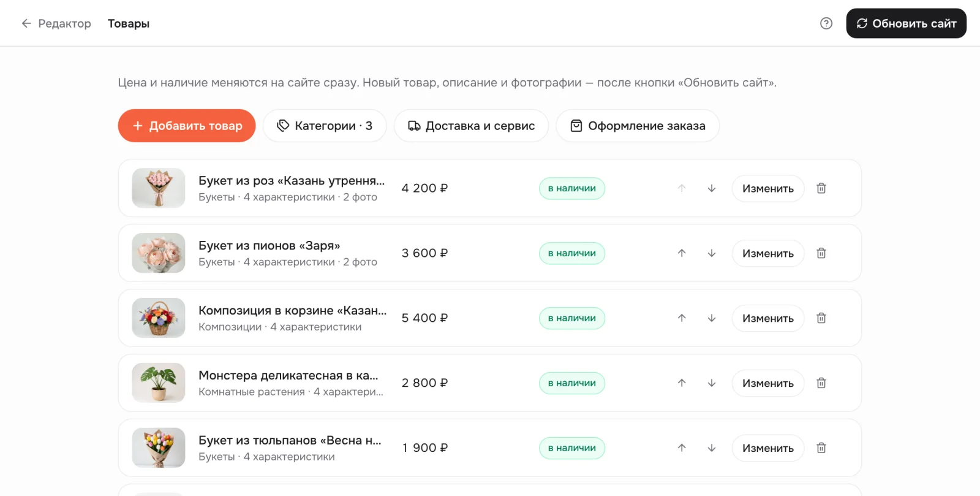Viewport: 980px width, 496px height.
Task: Click the 1 900 ₽ price
Action: point(424,448)
